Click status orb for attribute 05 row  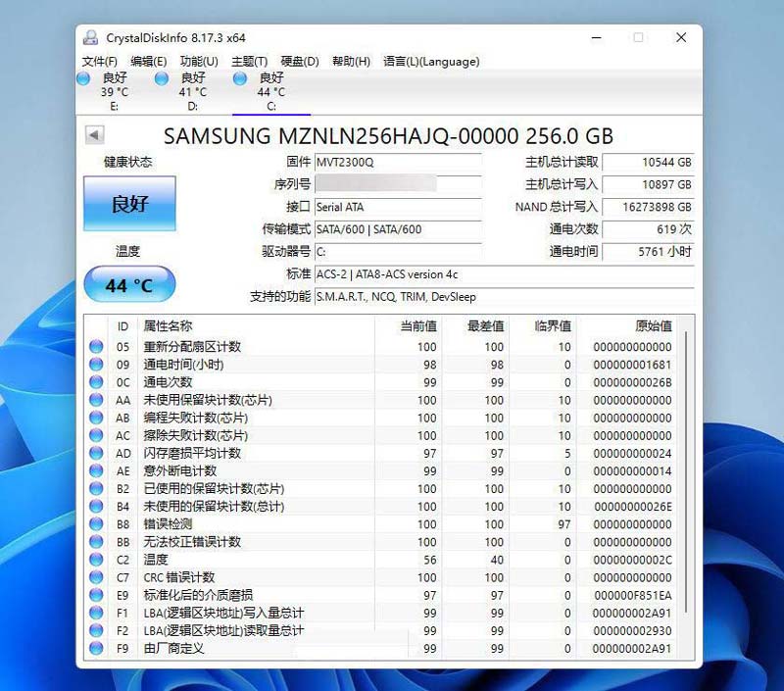(x=96, y=347)
